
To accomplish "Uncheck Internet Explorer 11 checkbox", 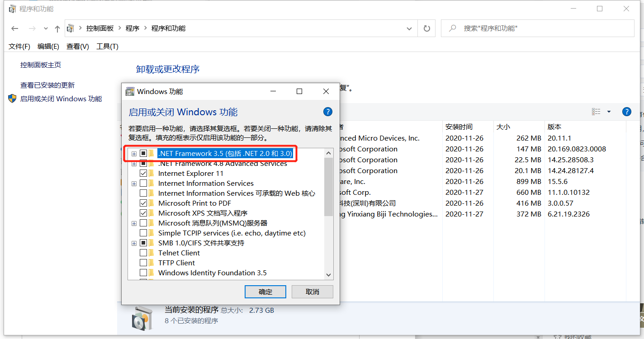I will click(x=143, y=174).
